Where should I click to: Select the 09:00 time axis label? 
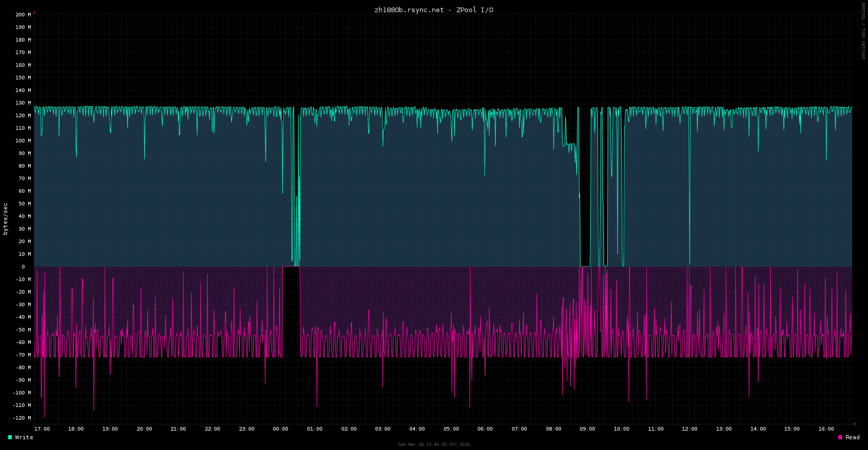coord(587,429)
